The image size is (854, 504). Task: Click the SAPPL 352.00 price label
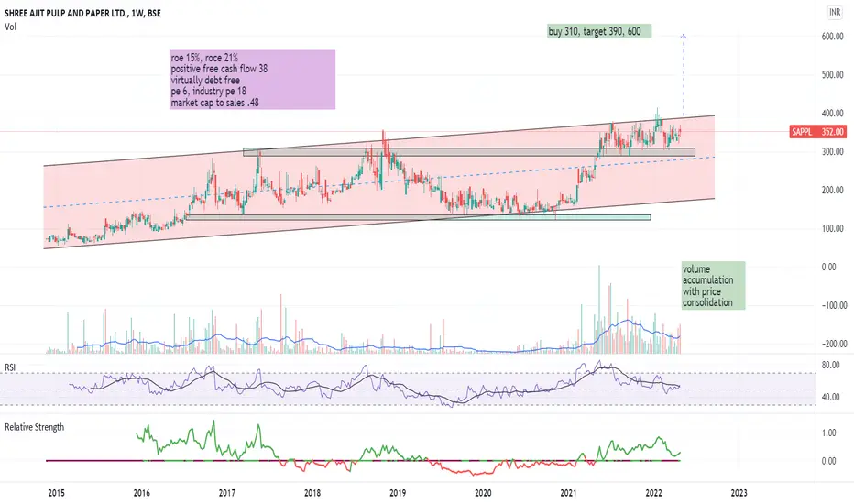pos(817,132)
